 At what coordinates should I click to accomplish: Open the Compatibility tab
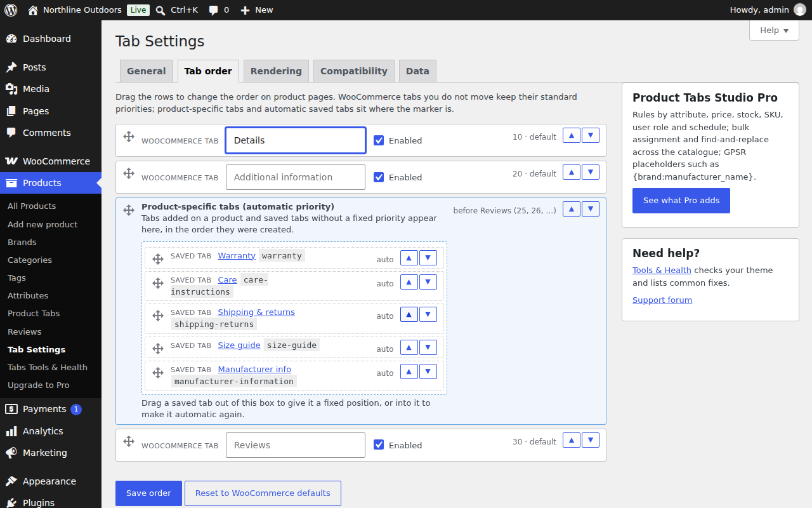pyautogui.click(x=354, y=71)
